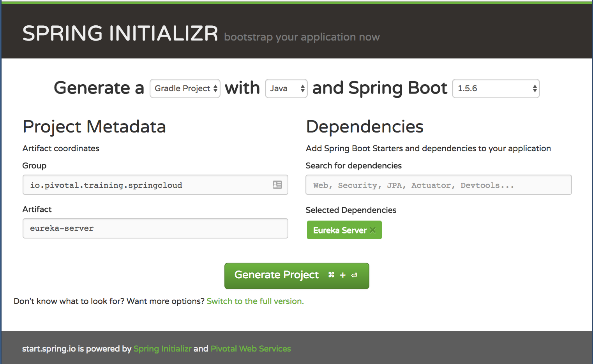Remove Eureka Server dependency via X icon
This screenshot has width=593, height=364.
(x=373, y=230)
